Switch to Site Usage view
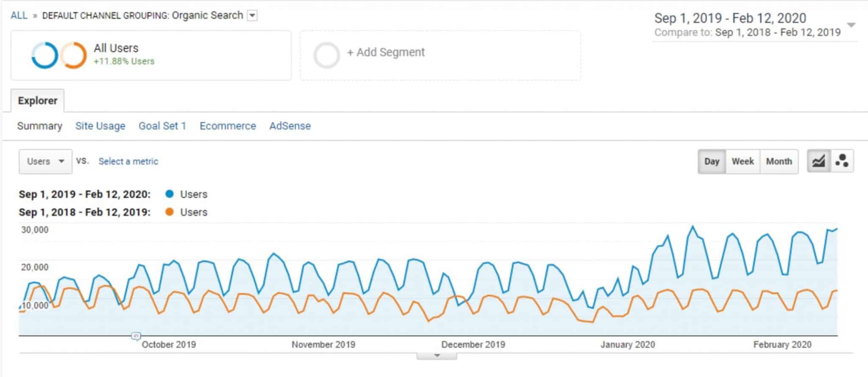This screenshot has width=868, height=377. (x=100, y=126)
